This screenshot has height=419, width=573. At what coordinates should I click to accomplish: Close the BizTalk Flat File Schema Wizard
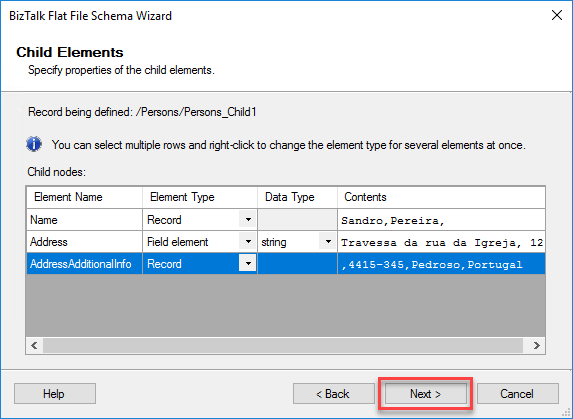point(557,15)
